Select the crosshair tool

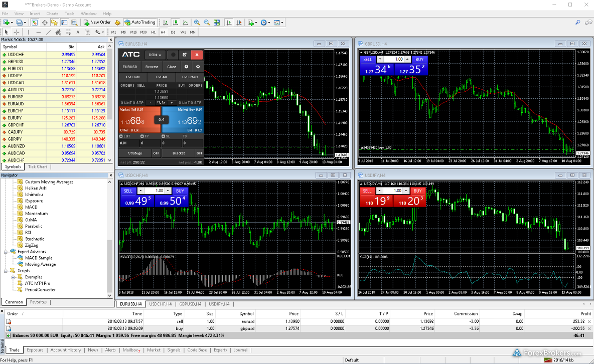[x=16, y=32]
